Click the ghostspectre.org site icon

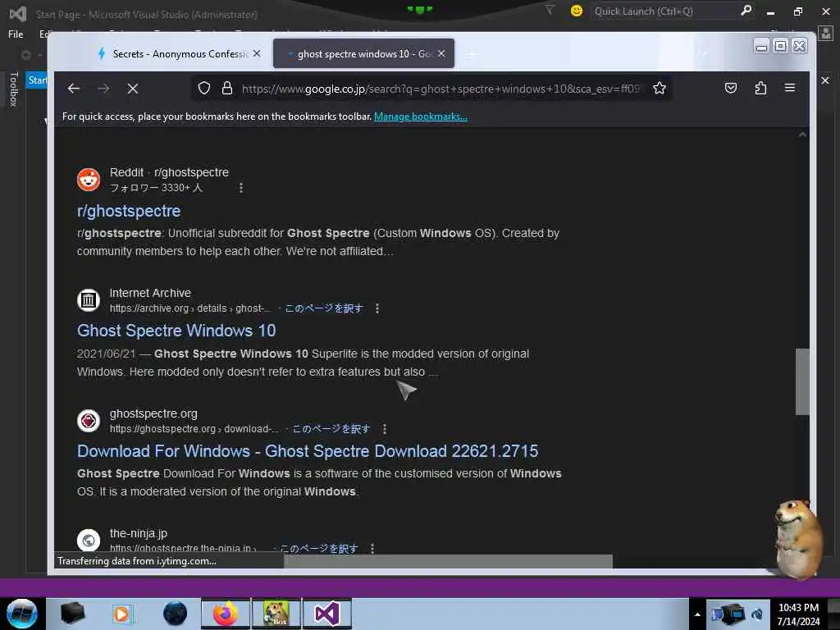[x=89, y=421]
